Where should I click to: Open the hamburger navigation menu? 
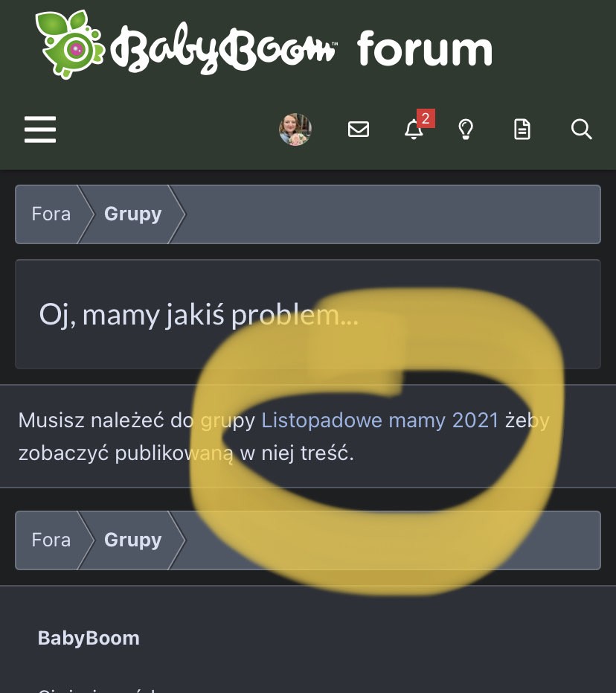point(40,130)
